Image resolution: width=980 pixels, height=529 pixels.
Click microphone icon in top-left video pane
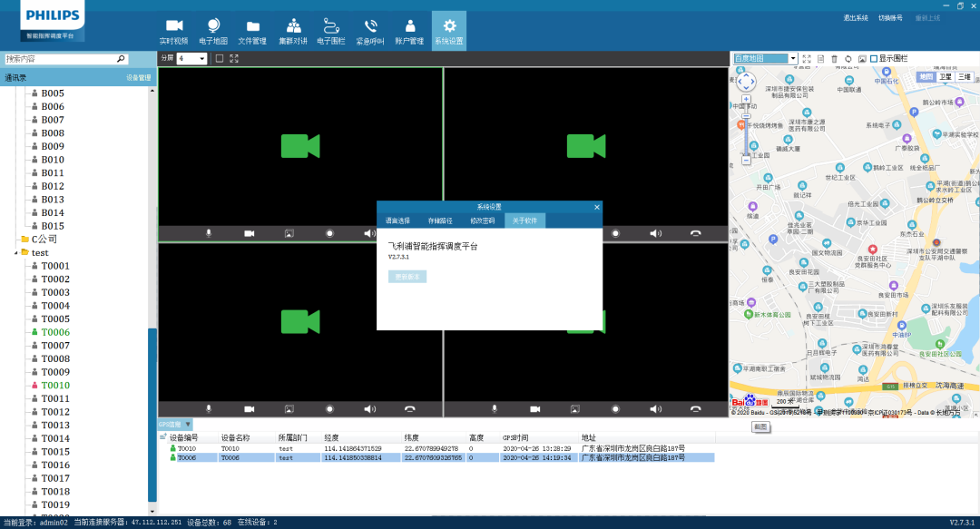click(209, 233)
